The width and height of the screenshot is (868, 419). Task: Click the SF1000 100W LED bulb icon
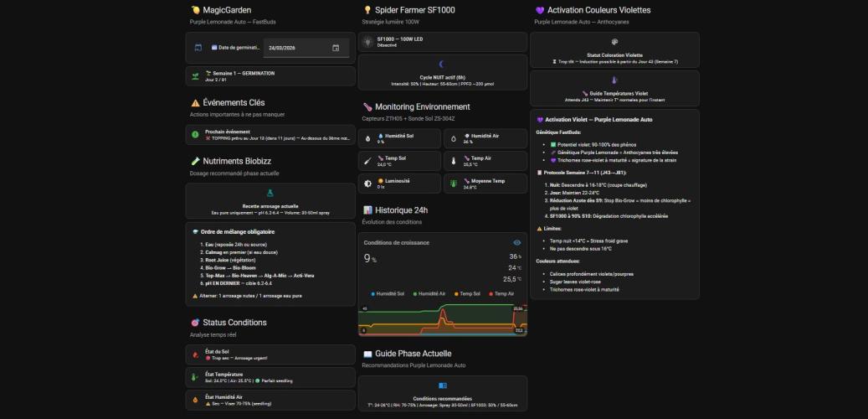(367, 42)
